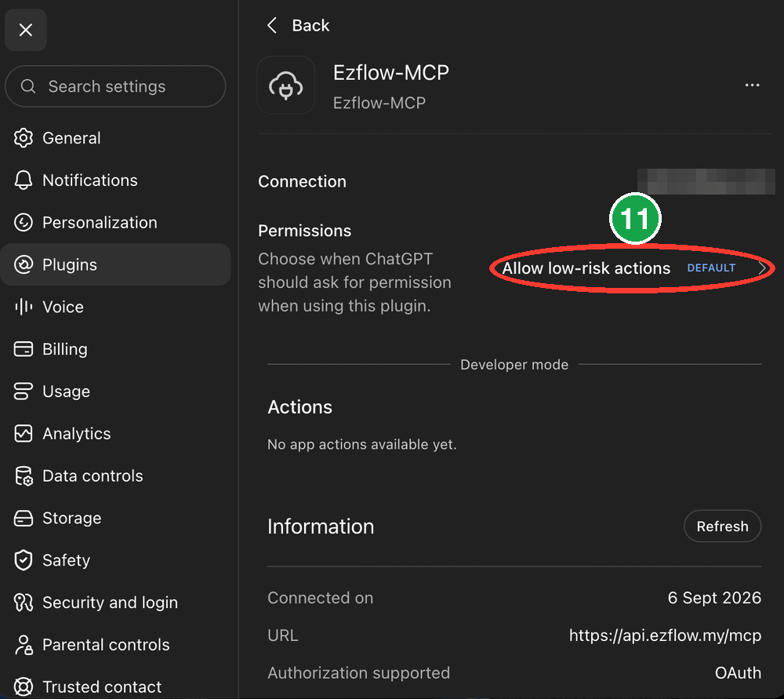Open Safety settings
784x699 pixels.
(x=115, y=560)
